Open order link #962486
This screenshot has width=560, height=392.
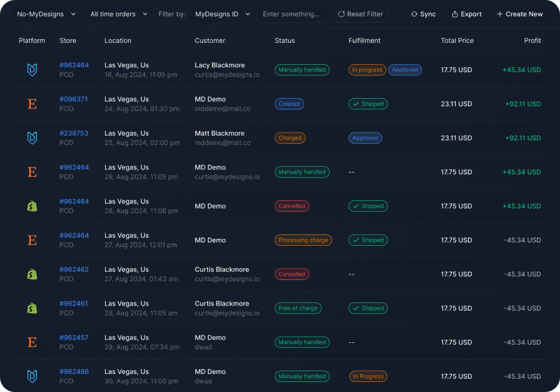pos(73,372)
